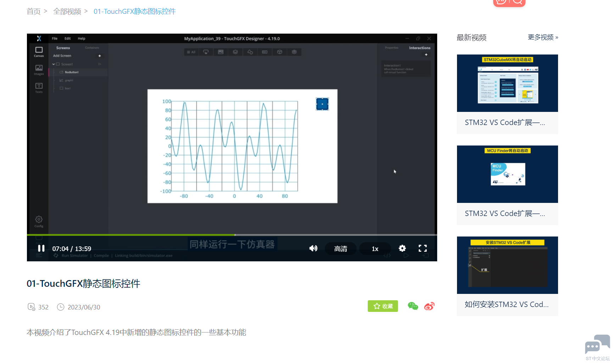Collapse the Screen1 tree node
Image resolution: width=613 pixels, height=364 pixels.
pos(54,64)
